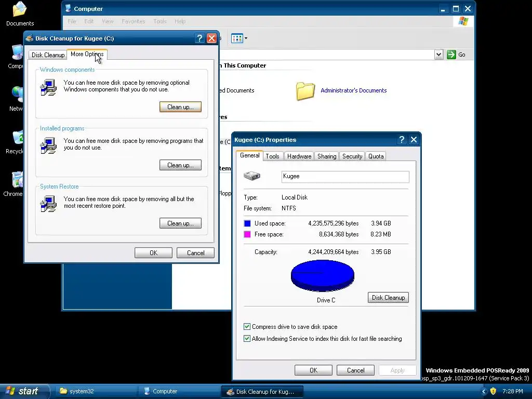Open the address bar dropdown arrow
This screenshot has height=399, width=532.
click(438, 54)
